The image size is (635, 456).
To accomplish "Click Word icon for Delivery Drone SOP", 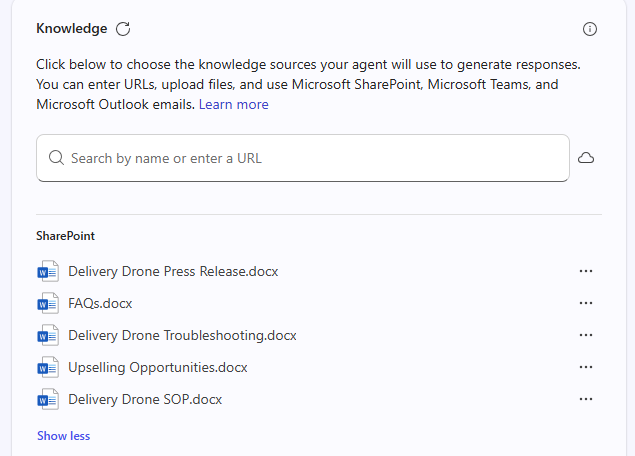I will (48, 399).
